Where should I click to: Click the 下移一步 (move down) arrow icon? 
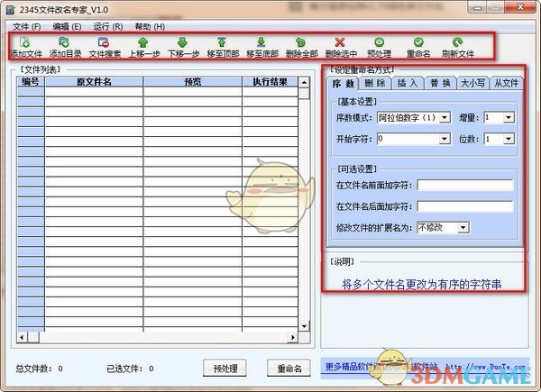(x=182, y=42)
